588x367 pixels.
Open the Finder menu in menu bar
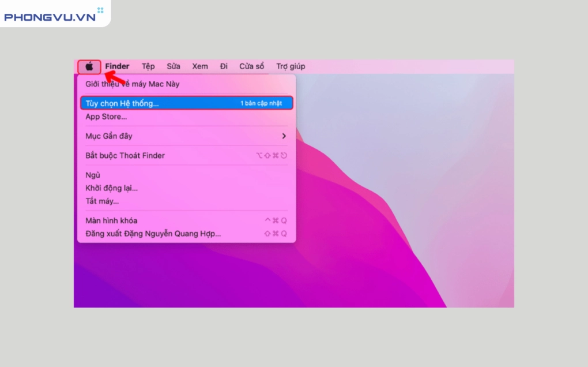pos(117,66)
